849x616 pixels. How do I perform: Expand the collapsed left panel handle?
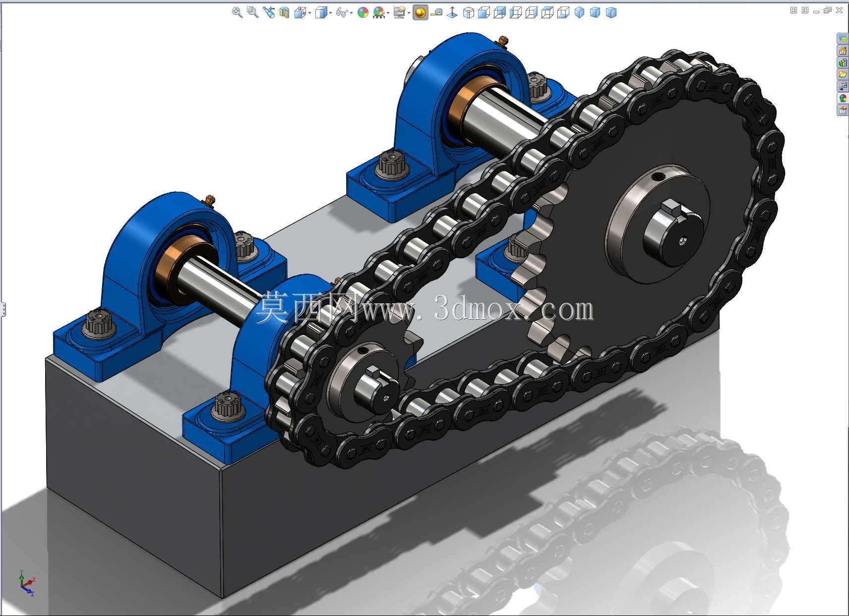click(x=2, y=310)
